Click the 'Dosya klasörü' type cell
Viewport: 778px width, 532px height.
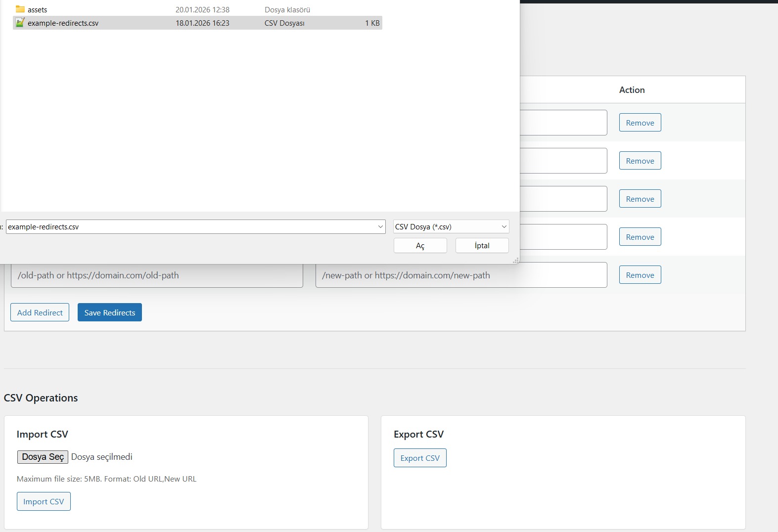pyautogui.click(x=287, y=10)
